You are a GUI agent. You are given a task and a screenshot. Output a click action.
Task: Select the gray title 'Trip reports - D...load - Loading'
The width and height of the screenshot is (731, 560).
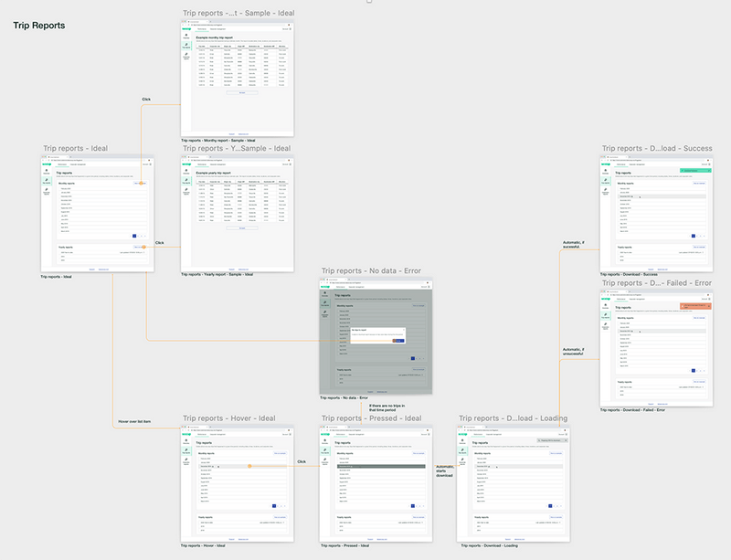pyautogui.click(x=513, y=418)
